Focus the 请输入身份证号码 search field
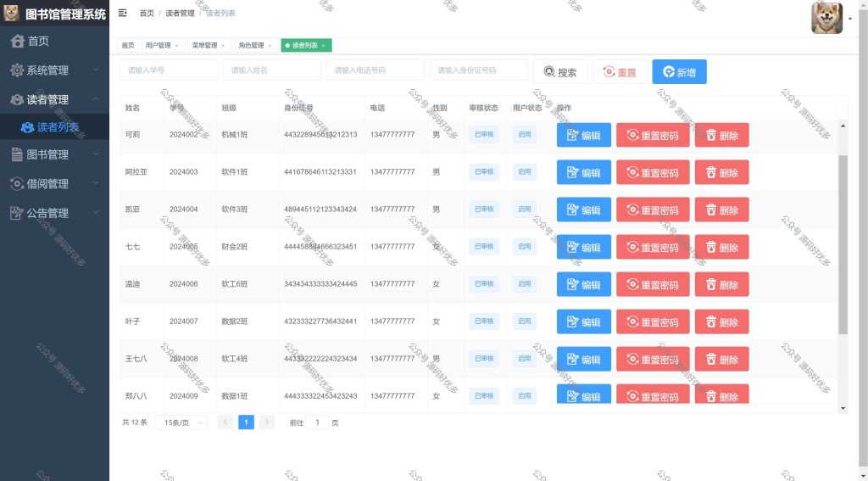The height and width of the screenshot is (481, 868). [479, 70]
